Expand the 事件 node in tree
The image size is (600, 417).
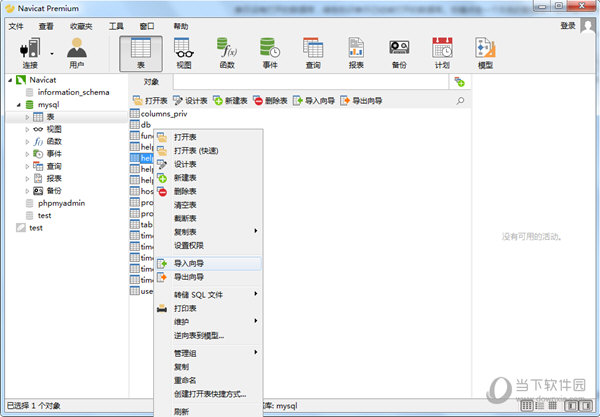click(x=27, y=154)
